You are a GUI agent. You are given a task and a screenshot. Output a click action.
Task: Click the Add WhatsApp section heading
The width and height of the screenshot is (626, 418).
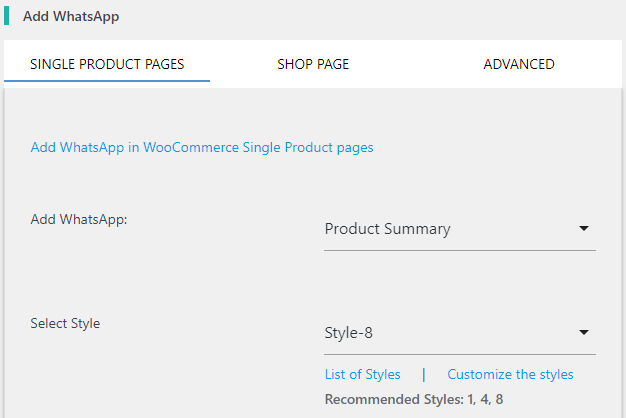pyautogui.click(x=71, y=16)
